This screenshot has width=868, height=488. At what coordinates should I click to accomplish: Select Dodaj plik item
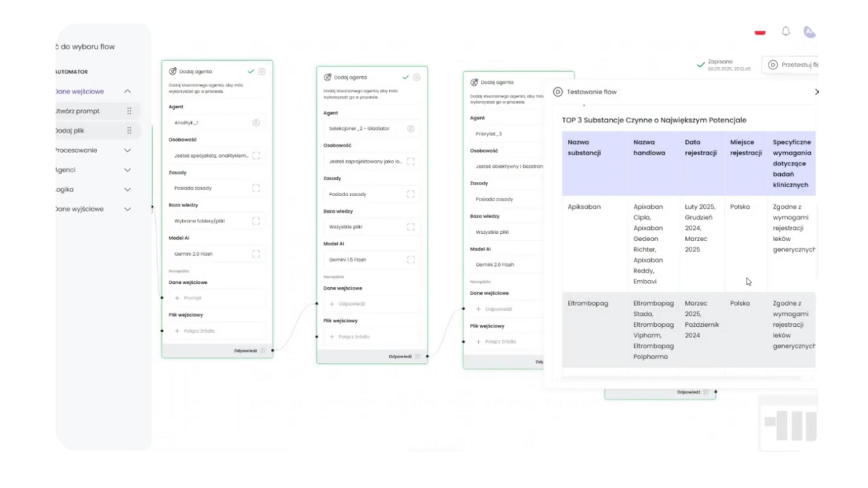pos(97,131)
